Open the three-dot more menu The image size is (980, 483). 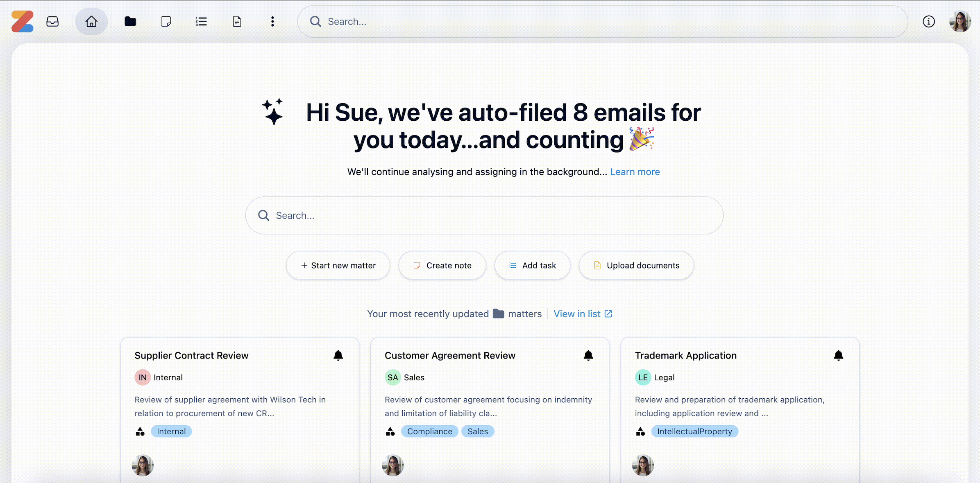click(272, 21)
